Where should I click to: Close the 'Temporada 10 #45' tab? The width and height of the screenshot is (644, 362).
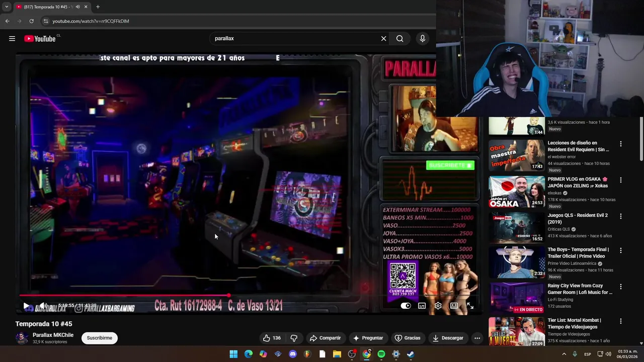86,7
